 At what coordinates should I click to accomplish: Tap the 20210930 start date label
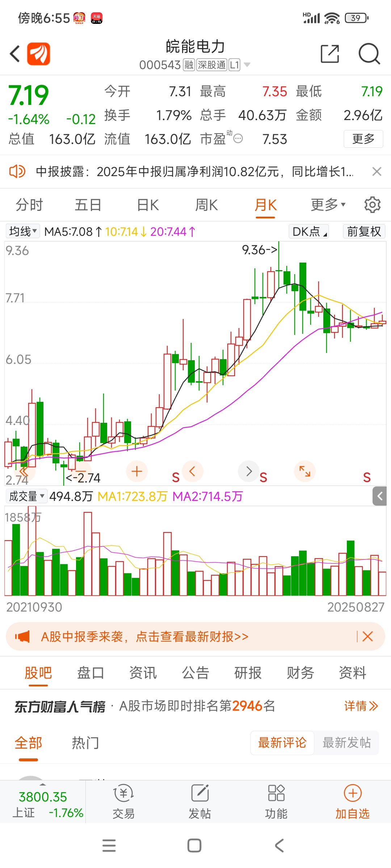click(x=34, y=607)
